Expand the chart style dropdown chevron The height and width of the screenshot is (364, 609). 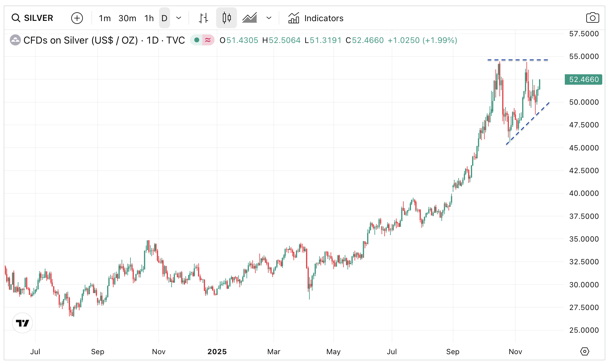pyautogui.click(x=269, y=18)
